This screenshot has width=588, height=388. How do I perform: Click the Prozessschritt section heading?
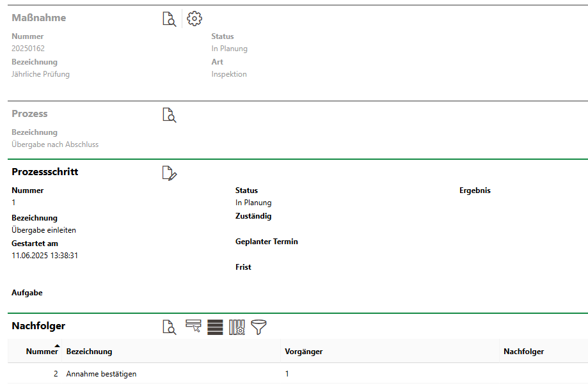point(45,171)
